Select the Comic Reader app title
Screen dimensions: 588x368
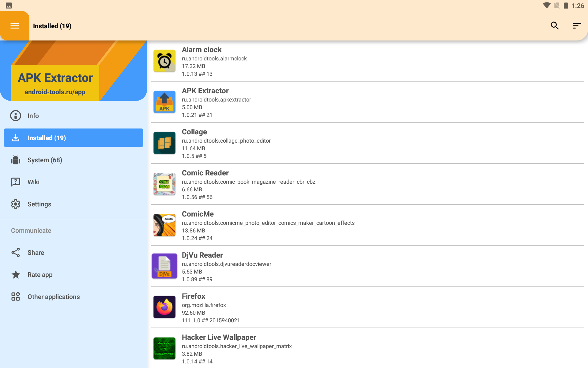205,173
